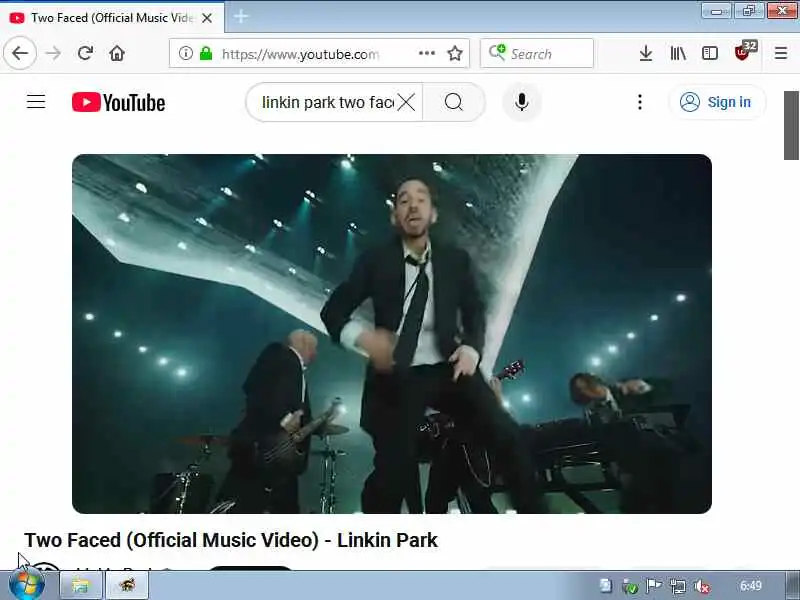Open a new browser tab

241,17
